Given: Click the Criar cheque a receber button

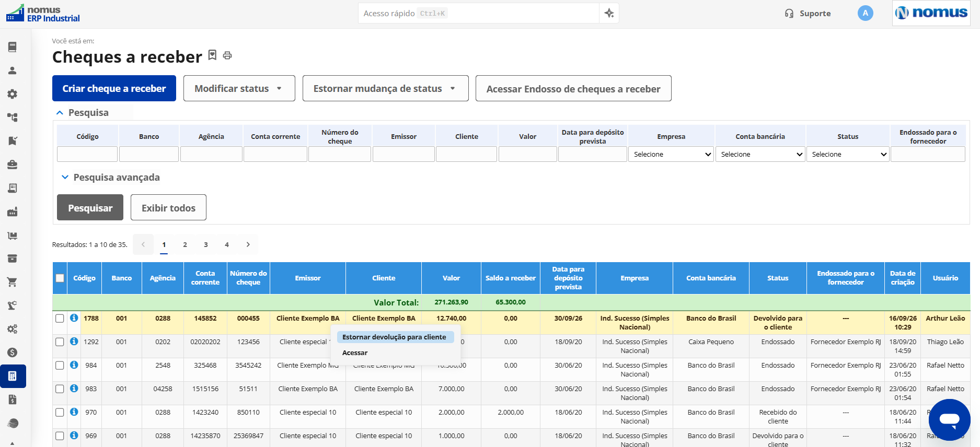Looking at the screenshot, I should click(x=114, y=88).
